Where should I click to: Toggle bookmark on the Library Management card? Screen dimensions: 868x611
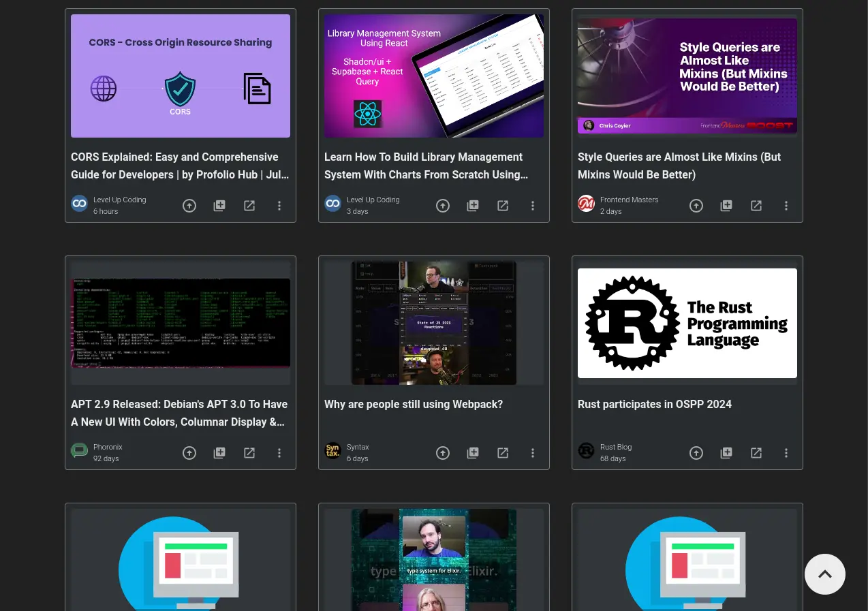click(473, 206)
